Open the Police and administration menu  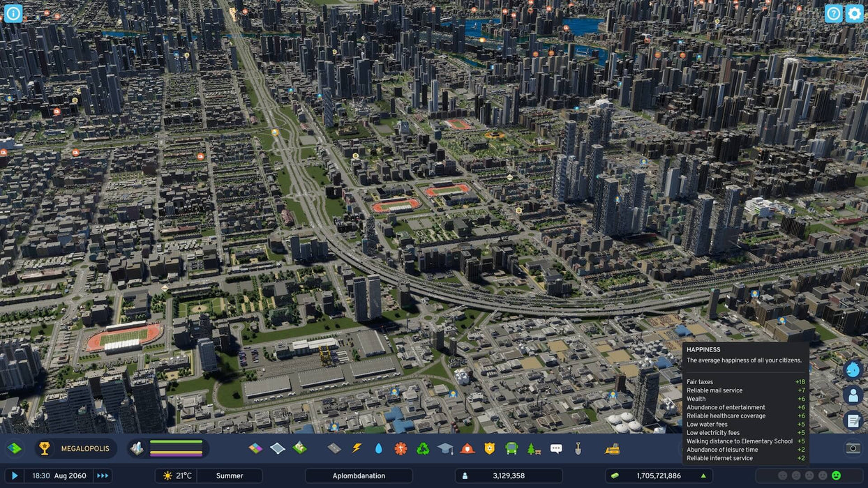(x=489, y=448)
